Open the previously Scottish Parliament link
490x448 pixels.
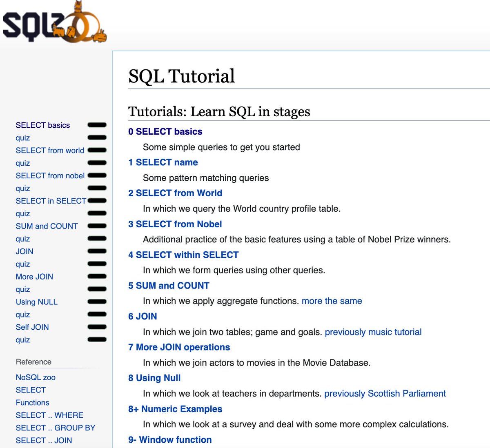[385, 393]
